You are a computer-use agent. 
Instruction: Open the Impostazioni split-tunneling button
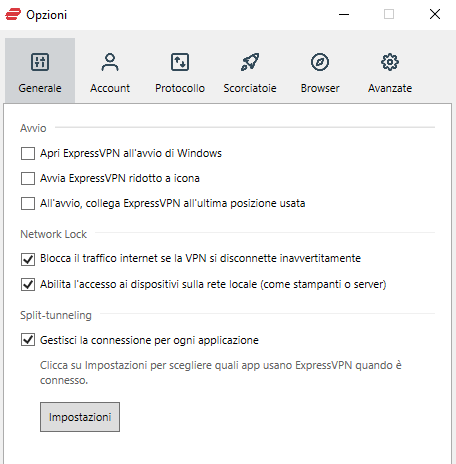[80, 417]
